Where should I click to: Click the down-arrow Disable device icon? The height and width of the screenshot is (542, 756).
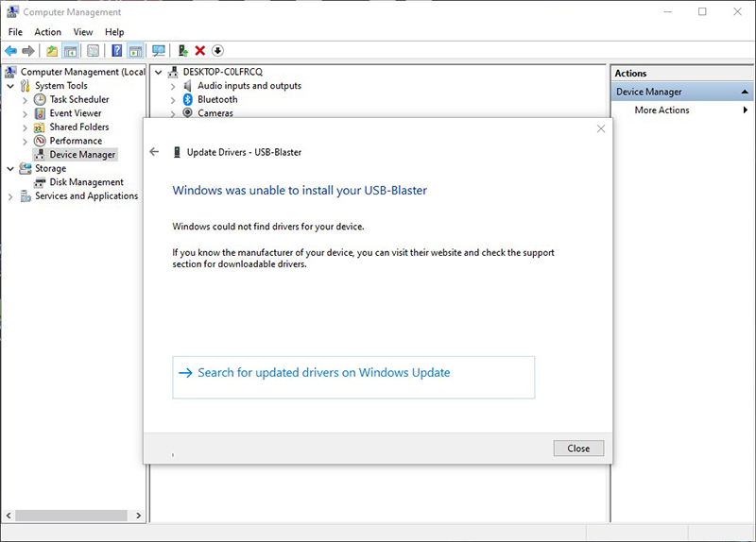click(x=217, y=51)
